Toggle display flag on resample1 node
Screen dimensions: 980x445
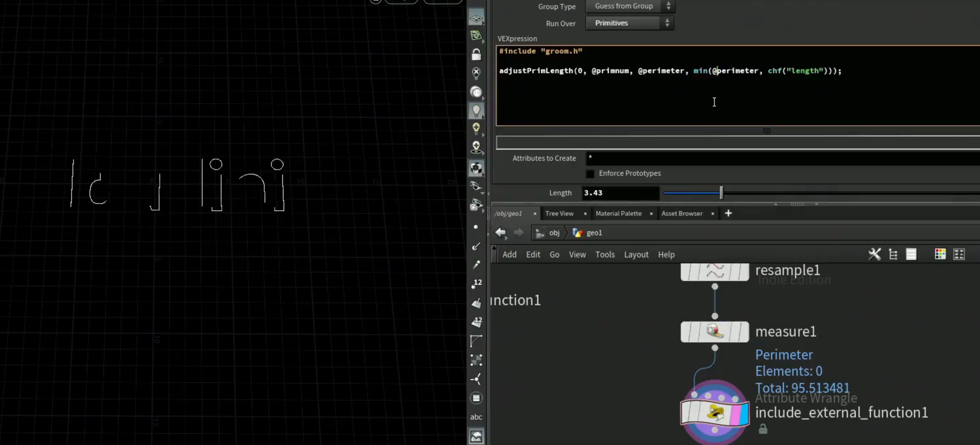point(744,272)
